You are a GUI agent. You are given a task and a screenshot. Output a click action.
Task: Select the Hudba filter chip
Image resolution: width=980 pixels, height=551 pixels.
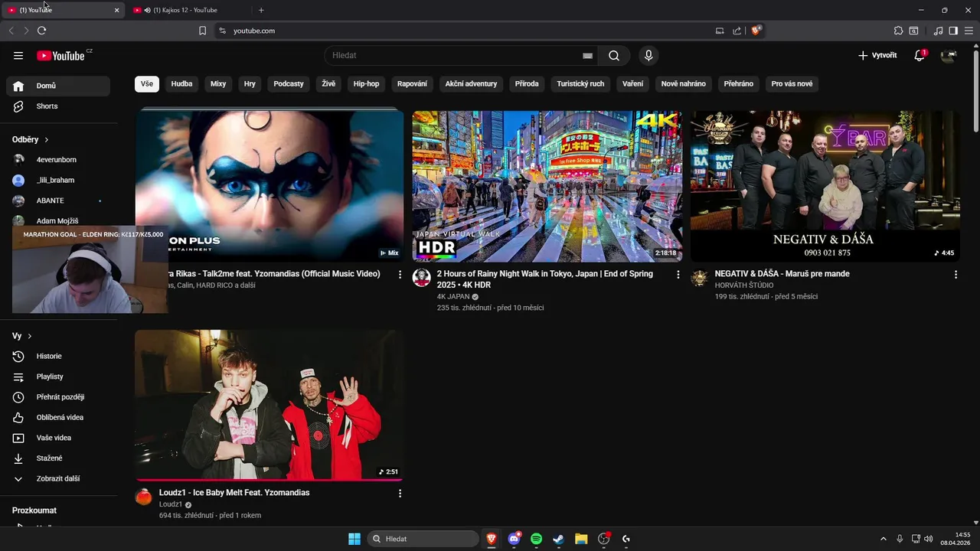click(181, 83)
